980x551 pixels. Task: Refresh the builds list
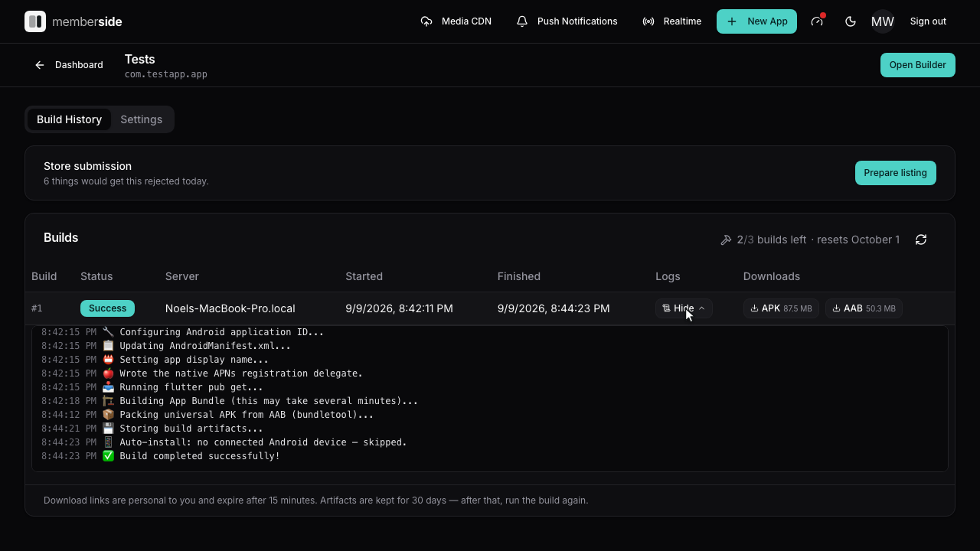(x=921, y=240)
